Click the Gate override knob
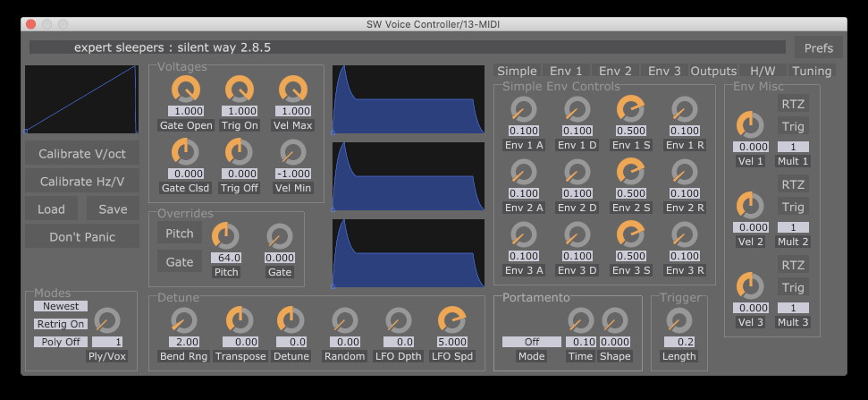Screen dimensions: 868x400 [279, 236]
